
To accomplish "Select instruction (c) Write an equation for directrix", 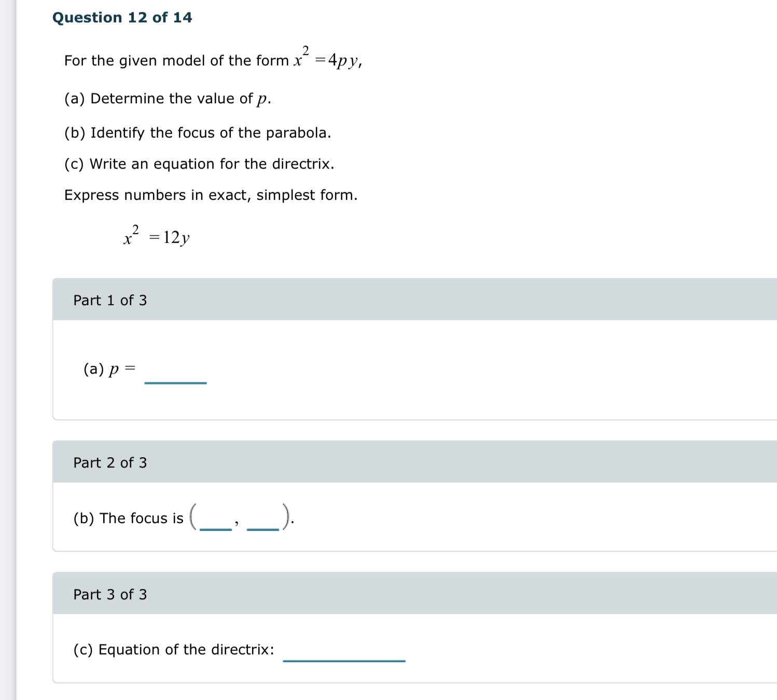I will (199, 163).
